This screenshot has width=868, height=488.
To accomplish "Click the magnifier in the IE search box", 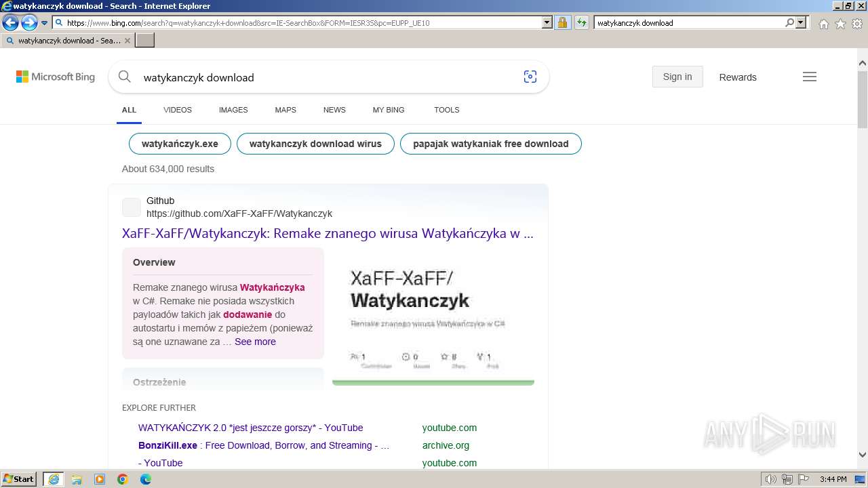I will [x=790, y=22].
